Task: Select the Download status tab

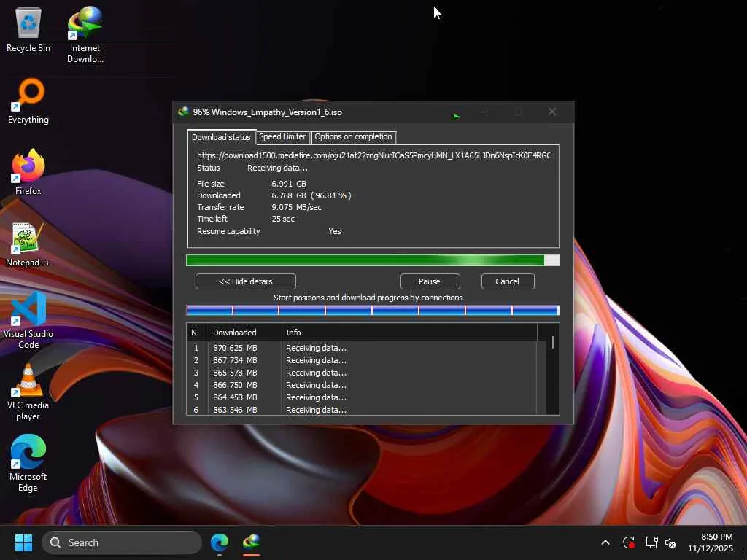Action: pos(220,137)
